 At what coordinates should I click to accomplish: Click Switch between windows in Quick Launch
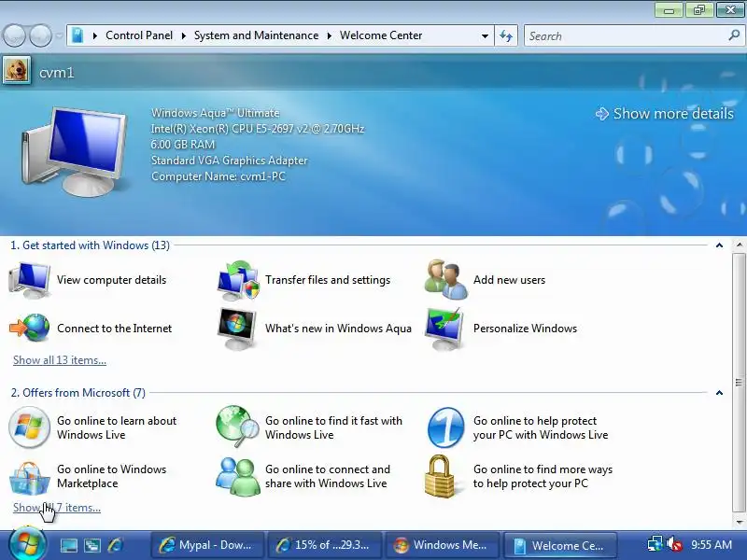pos(92,545)
